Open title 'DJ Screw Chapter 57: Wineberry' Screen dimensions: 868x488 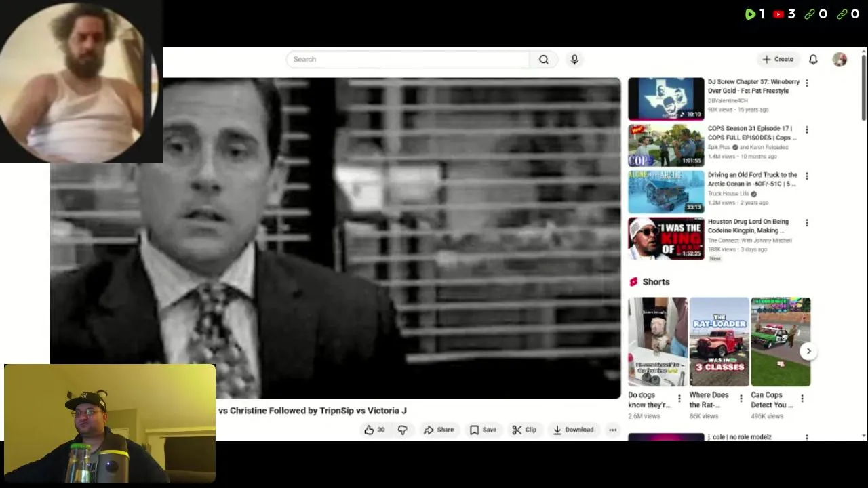753,86
